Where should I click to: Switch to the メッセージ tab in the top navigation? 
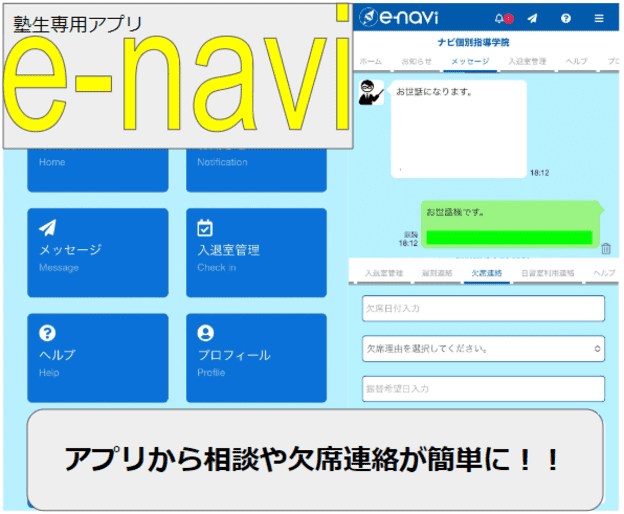coord(470,62)
